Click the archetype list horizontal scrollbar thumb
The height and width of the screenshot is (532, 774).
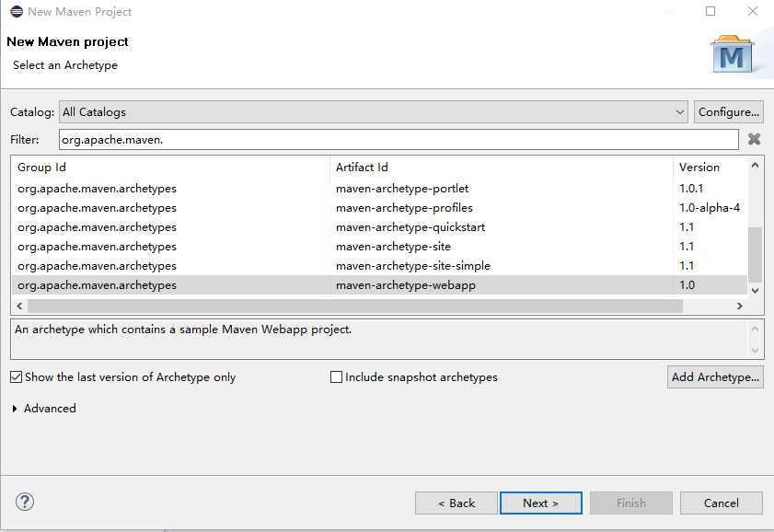pos(355,306)
